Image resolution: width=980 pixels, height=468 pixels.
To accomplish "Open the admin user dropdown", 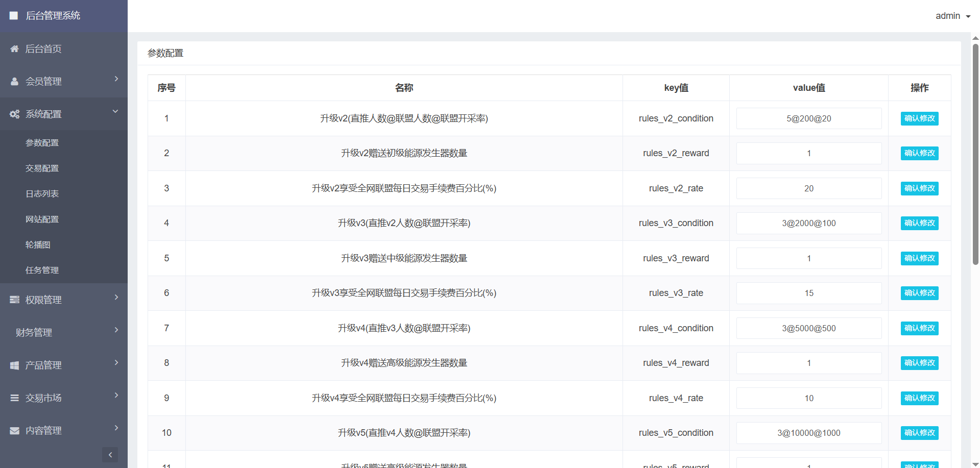I will click(952, 16).
